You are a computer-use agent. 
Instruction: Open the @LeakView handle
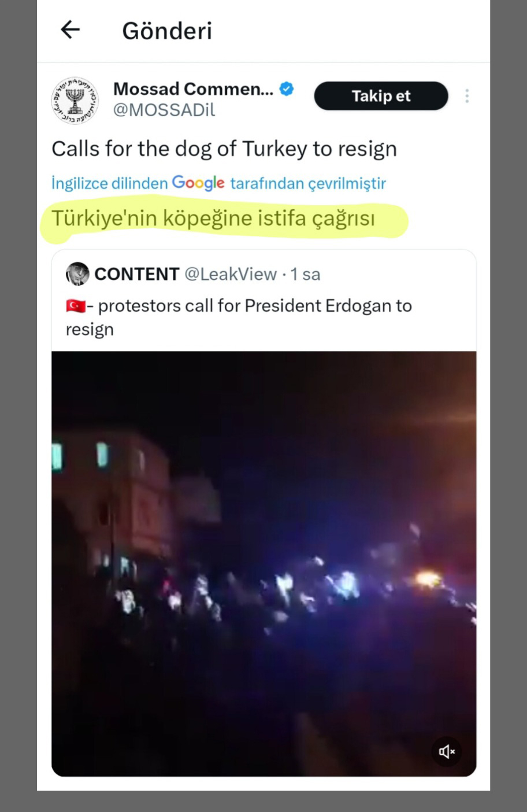pyautogui.click(x=231, y=274)
